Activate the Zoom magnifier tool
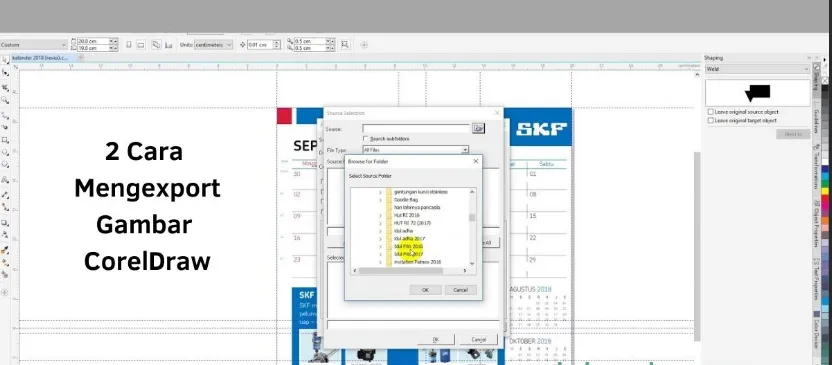Image resolution: width=832 pixels, height=365 pixels. pos(6,99)
